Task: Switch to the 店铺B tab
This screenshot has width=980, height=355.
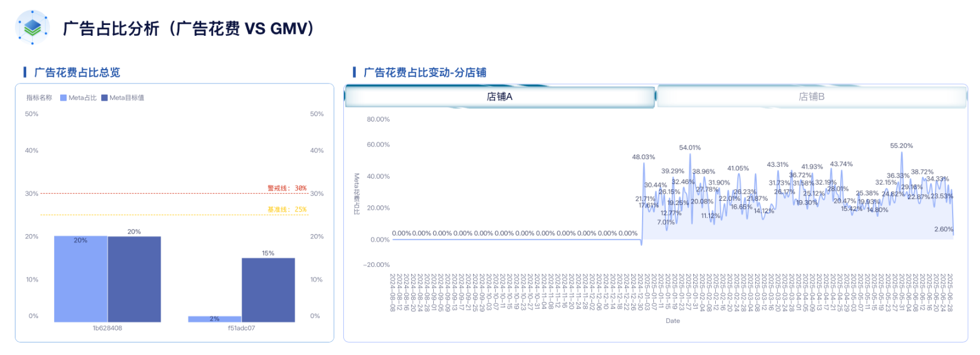Action: click(811, 96)
